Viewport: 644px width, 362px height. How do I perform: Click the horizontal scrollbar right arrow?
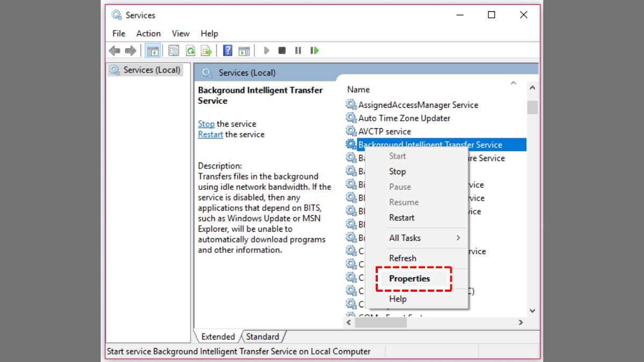click(x=521, y=322)
